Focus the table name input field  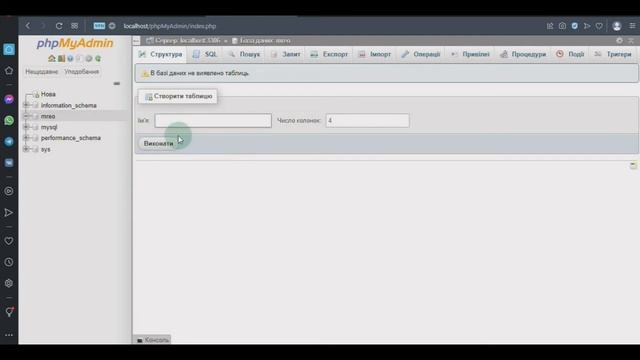[x=213, y=120]
